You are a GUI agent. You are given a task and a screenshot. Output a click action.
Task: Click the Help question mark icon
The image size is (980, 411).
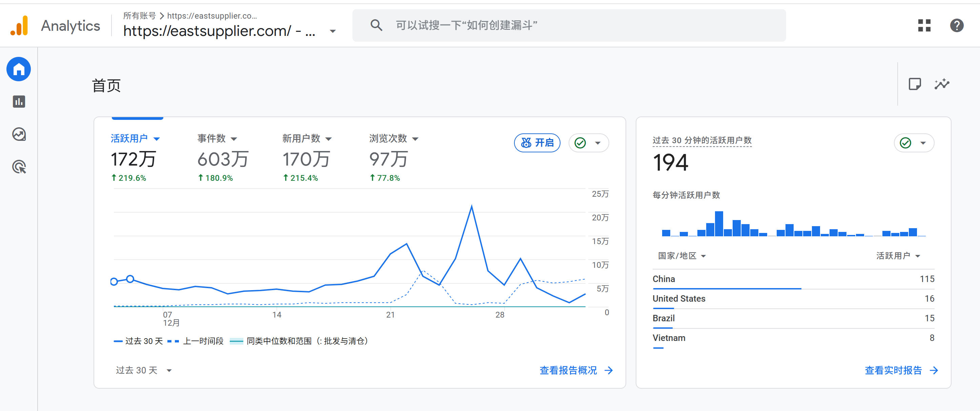tap(956, 25)
